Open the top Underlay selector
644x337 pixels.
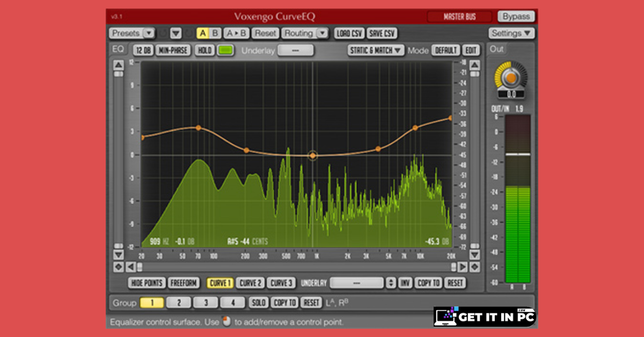(x=296, y=50)
